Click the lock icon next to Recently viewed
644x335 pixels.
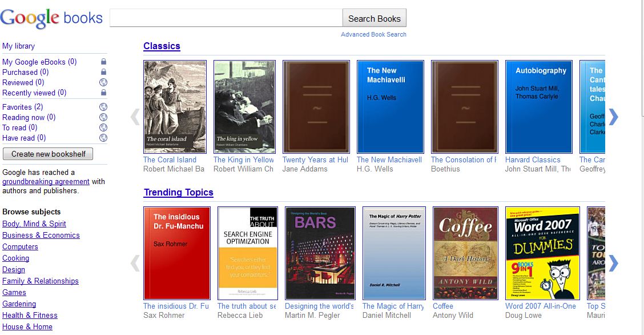(x=103, y=93)
